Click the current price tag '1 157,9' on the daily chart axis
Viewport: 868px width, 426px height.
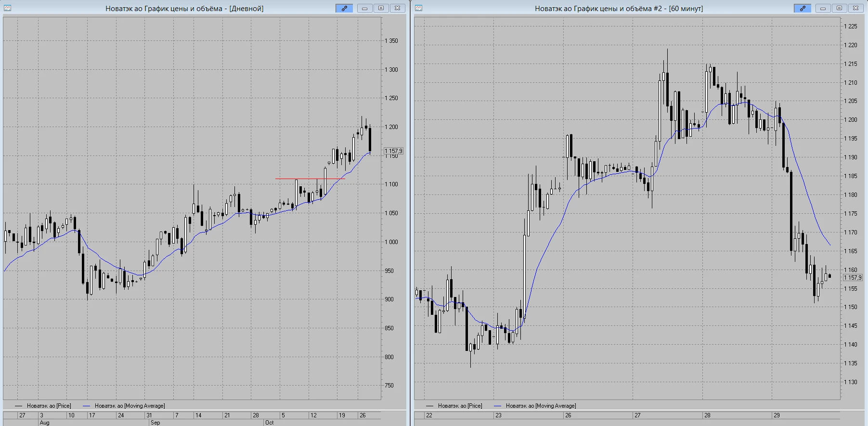pos(393,151)
